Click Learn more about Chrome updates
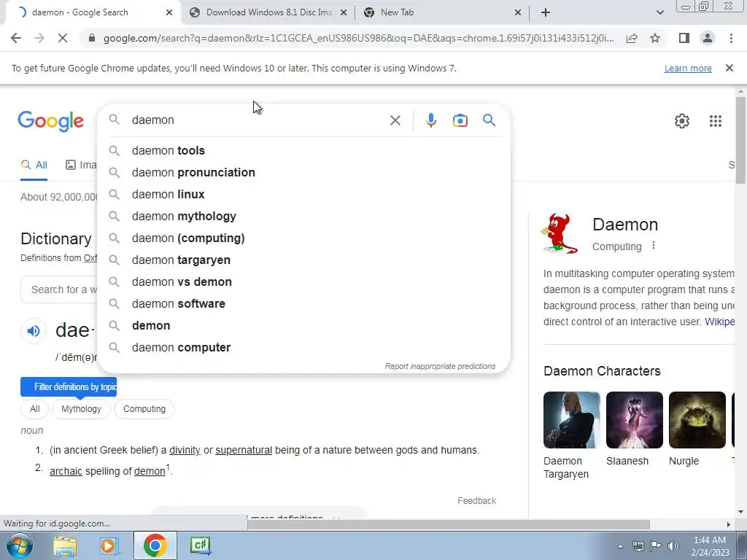 pos(688,68)
